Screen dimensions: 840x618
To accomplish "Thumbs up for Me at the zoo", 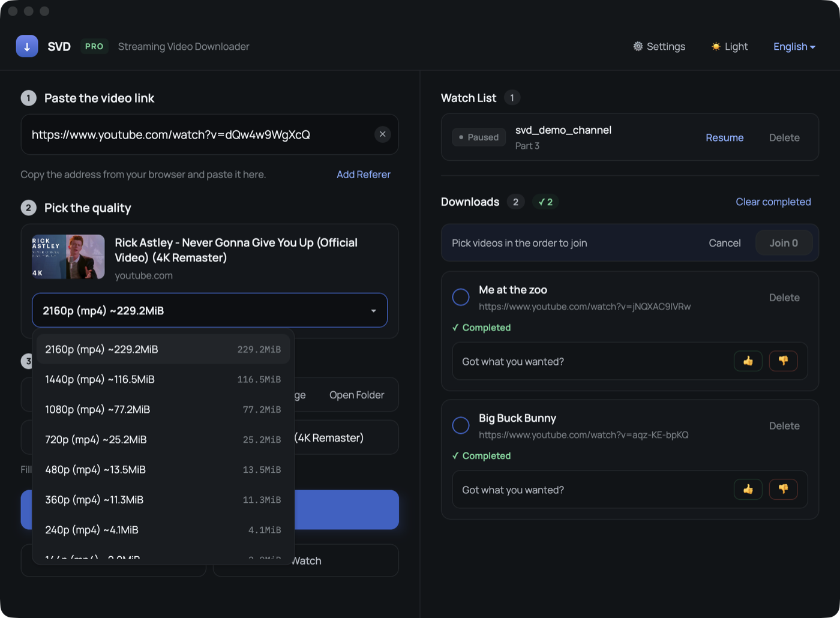I will pos(748,361).
